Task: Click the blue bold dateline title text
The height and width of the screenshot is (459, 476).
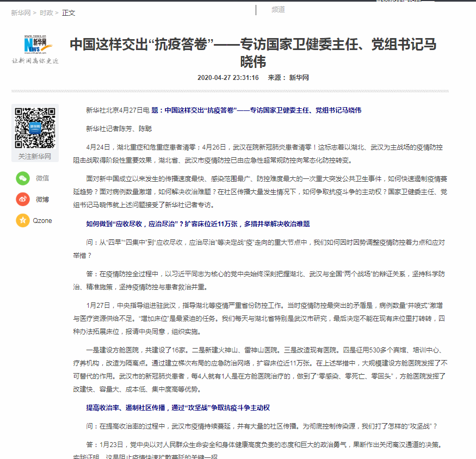Action: [x=256, y=110]
